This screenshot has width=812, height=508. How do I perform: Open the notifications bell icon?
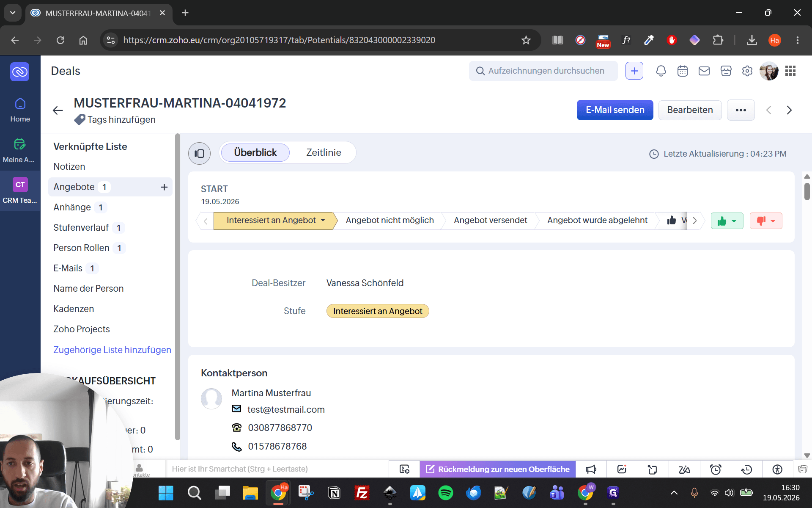click(x=661, y=71)
